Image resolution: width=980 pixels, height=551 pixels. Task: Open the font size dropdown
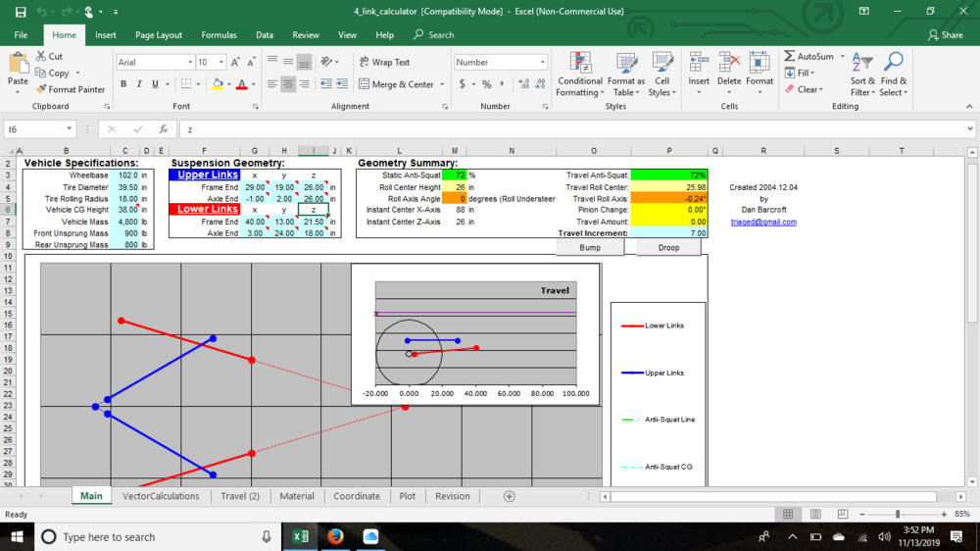220,63
